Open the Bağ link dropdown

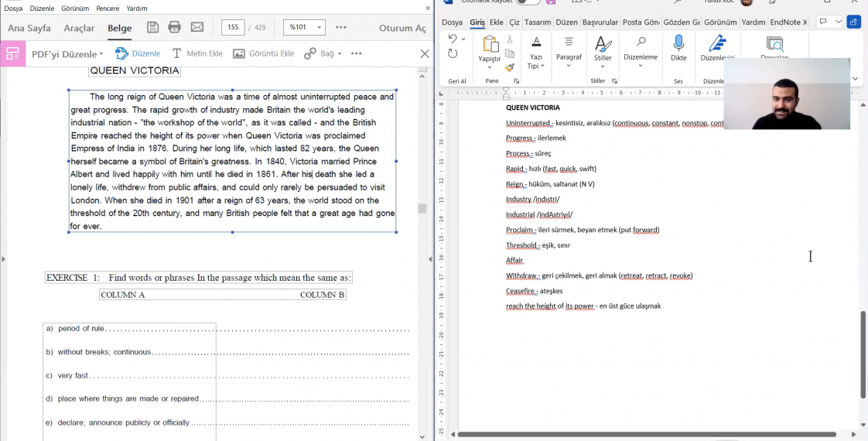pos(323,53)
